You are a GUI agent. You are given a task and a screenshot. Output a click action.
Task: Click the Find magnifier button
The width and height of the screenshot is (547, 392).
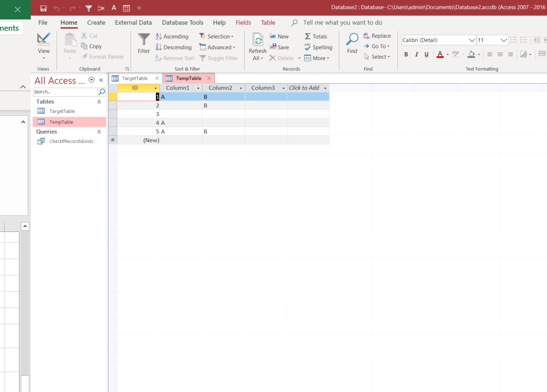[x=352, y=43]
